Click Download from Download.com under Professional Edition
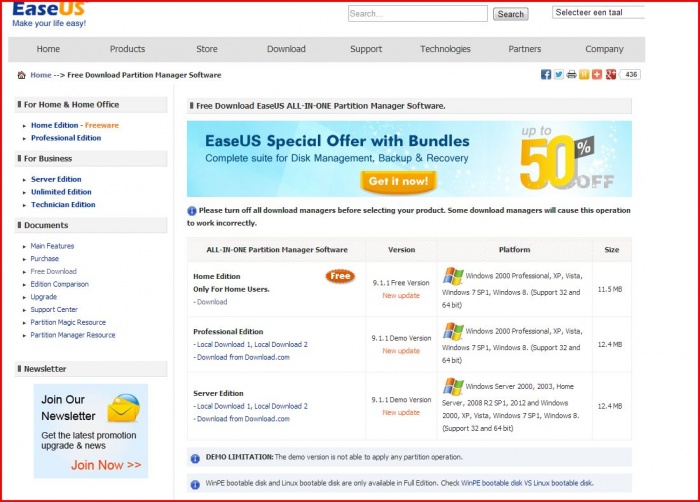The width and height of the screenshot is (700, 502). (x=243, y=357)
